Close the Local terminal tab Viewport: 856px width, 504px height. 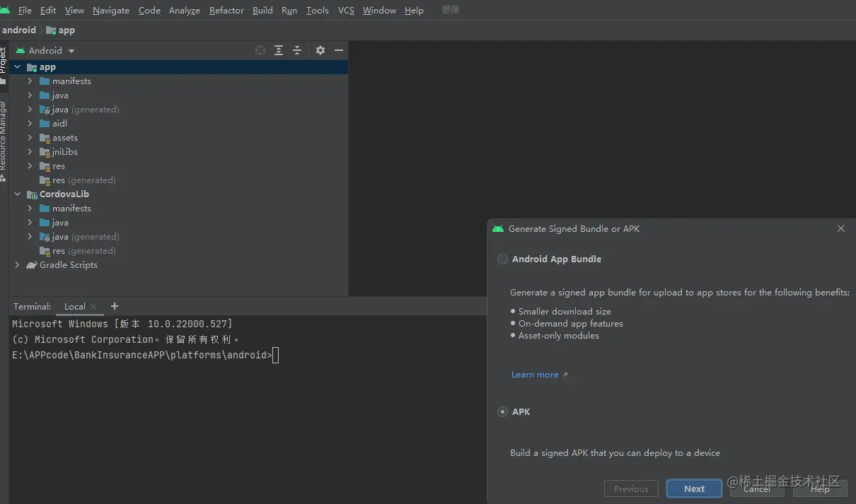pos(93,307)
